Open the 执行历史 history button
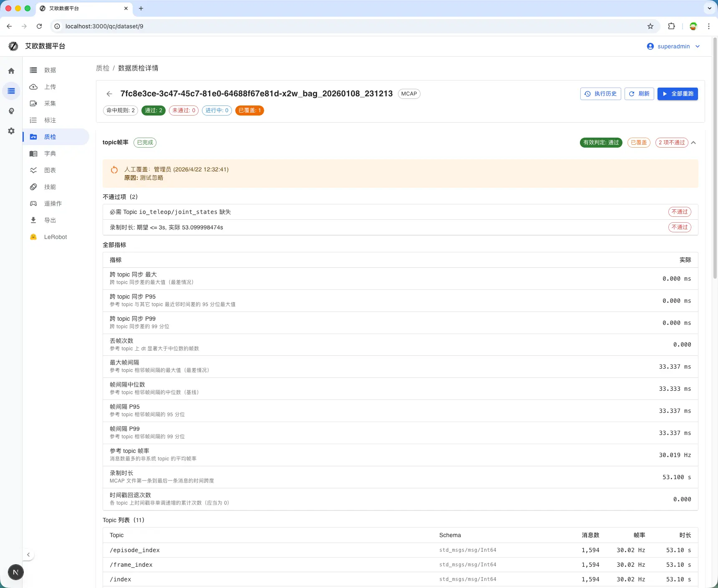The image size is (718, 588). [x=600, y=94]
